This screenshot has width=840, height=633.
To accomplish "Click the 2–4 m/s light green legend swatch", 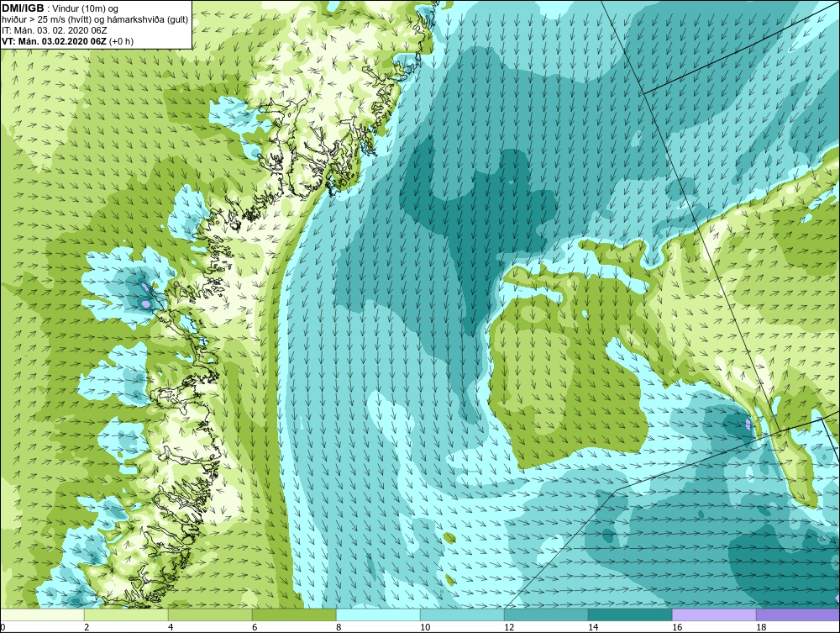I will point(127,615).
